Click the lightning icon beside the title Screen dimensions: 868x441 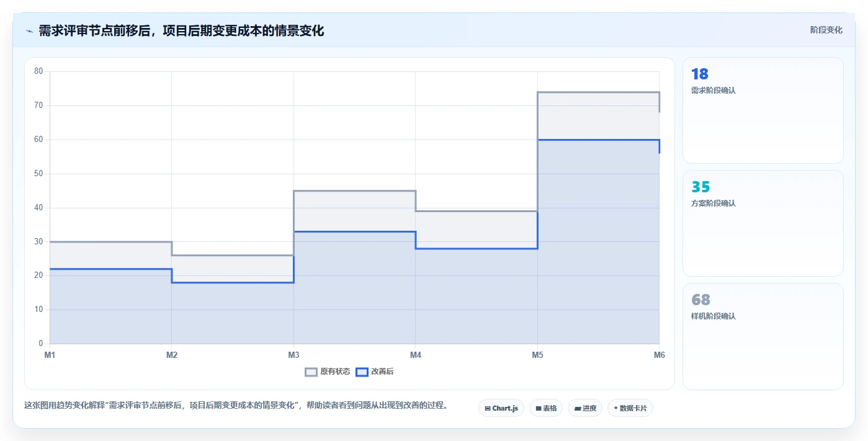coord(30,31)
